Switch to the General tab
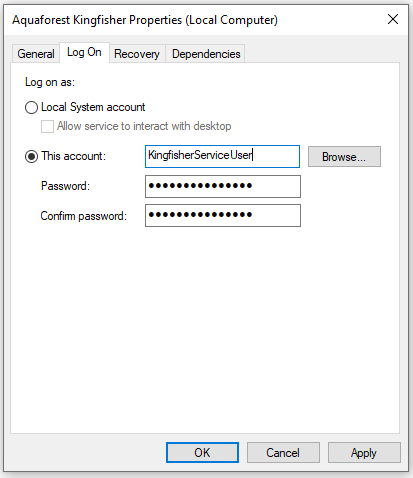Screen dimensions: 413x478 click(36, 54)
